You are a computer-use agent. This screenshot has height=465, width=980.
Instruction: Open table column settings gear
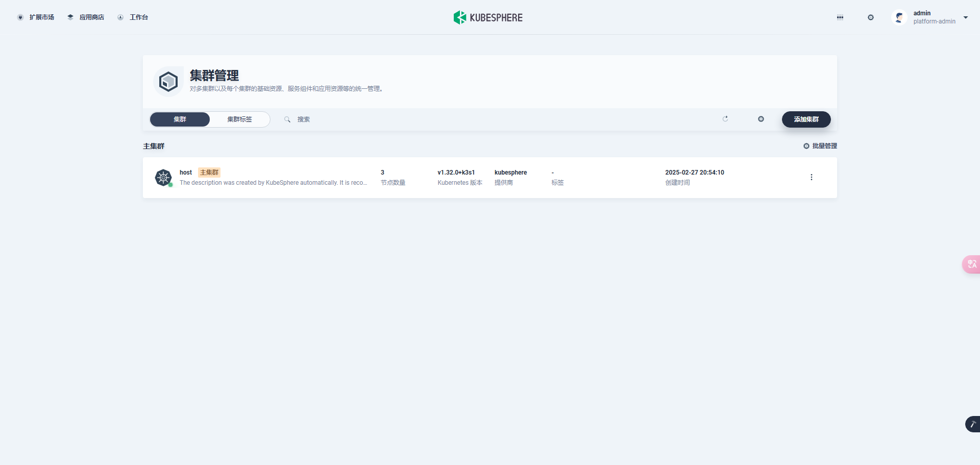click(761, 119)
